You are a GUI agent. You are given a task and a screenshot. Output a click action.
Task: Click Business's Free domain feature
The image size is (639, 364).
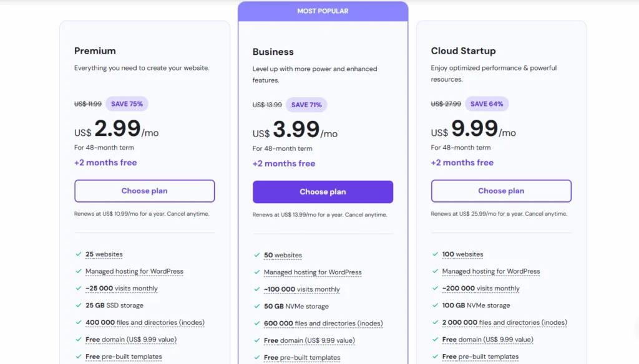click(x=310, y=340)
